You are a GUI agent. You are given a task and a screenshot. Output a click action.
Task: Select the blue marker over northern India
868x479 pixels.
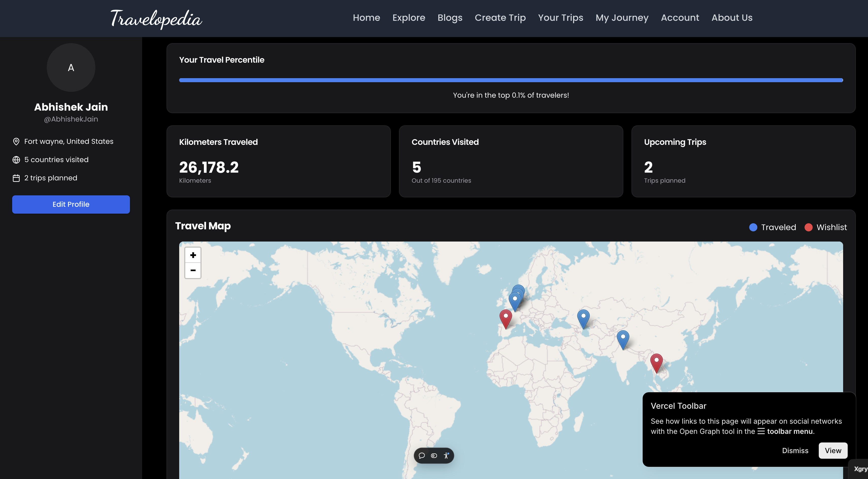(623, 340)
